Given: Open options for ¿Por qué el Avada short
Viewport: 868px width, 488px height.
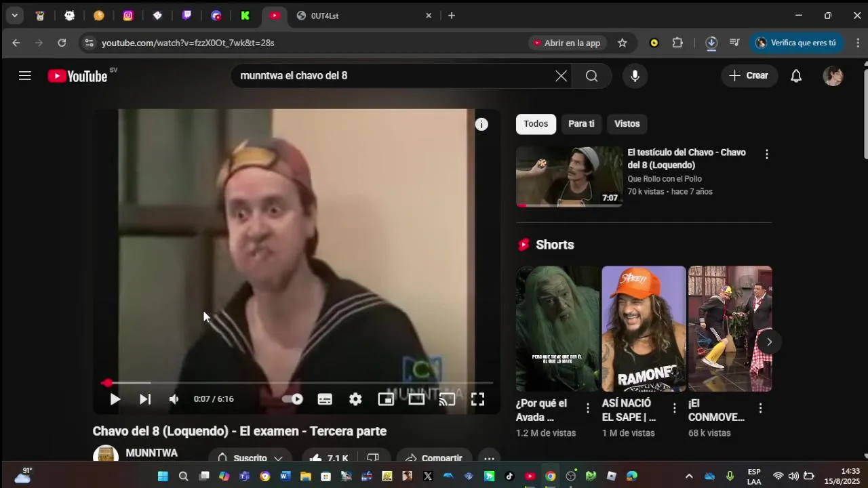Looking at the screenshot, I should tap(588, 408).
